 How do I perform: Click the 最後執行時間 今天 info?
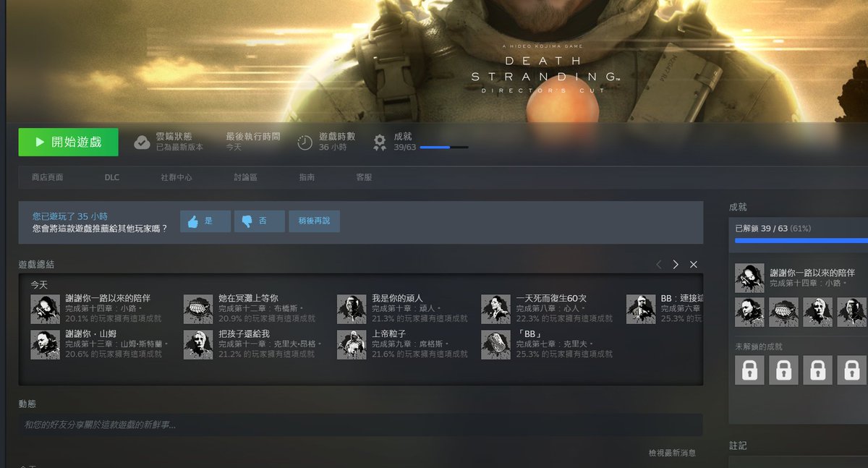tap(252, 141)
